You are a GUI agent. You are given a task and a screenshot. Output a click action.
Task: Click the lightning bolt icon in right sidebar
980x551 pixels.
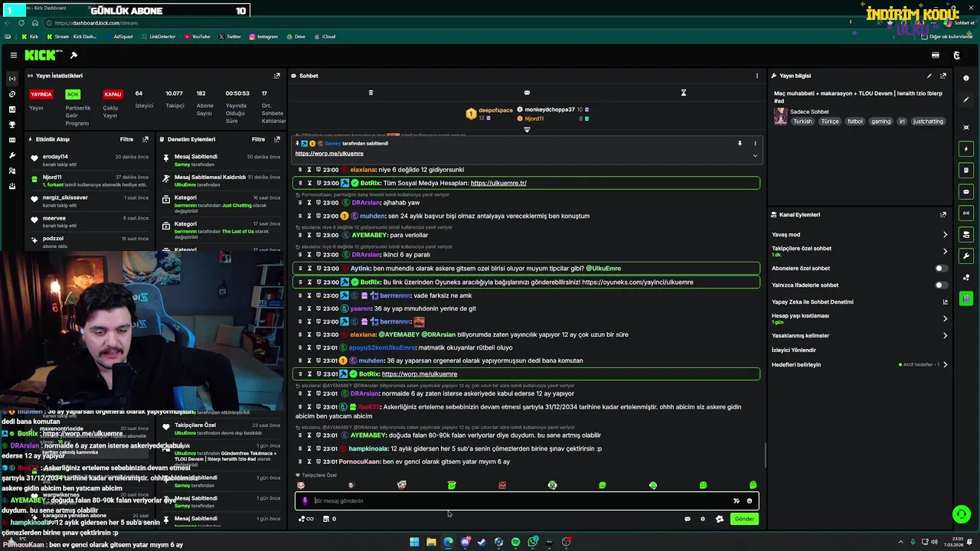tap(966, 149)
